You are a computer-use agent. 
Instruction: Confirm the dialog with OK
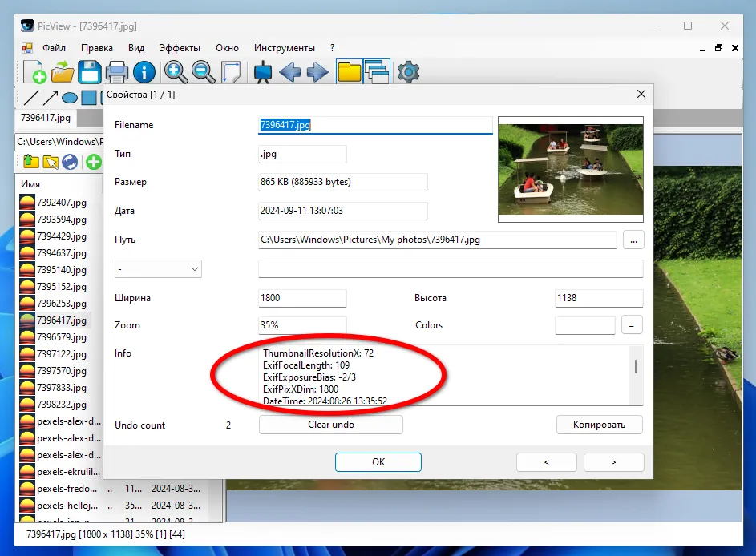tap(378, 461)
